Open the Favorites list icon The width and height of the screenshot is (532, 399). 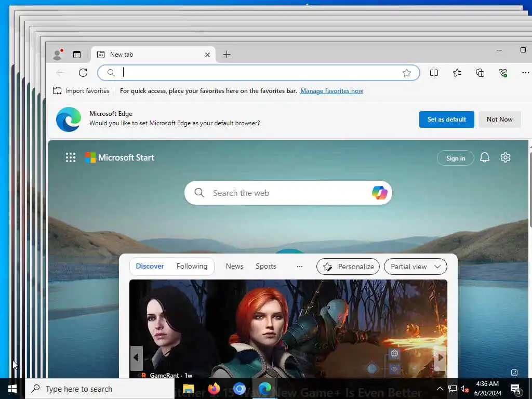pos(457,73)
